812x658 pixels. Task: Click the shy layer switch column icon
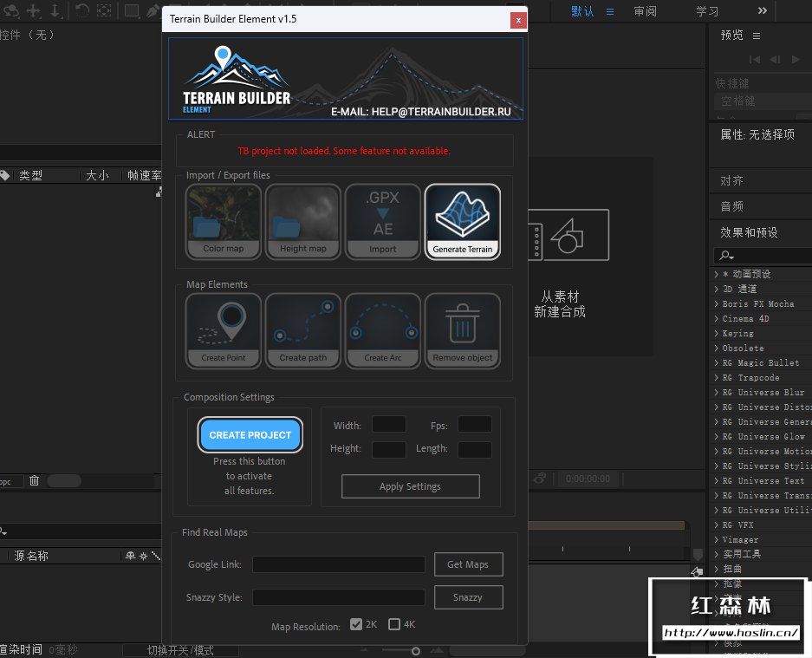pyautogui.click(x=131, y=556)
